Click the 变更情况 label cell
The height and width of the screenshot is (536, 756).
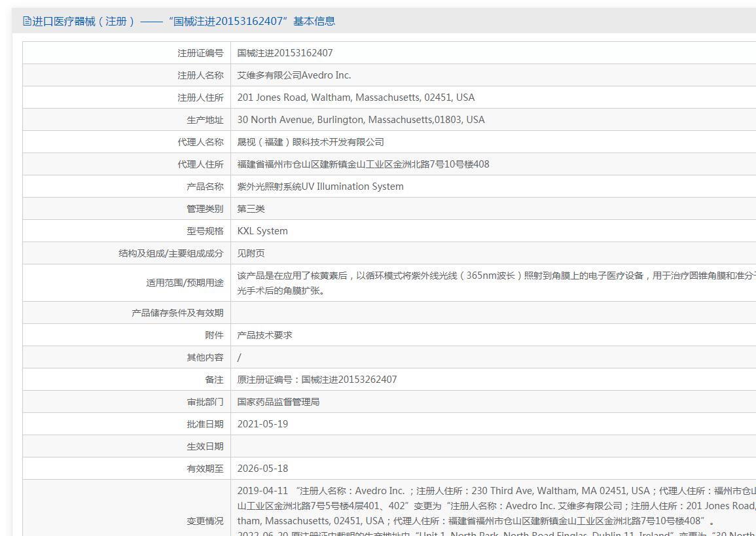(127, 508)
